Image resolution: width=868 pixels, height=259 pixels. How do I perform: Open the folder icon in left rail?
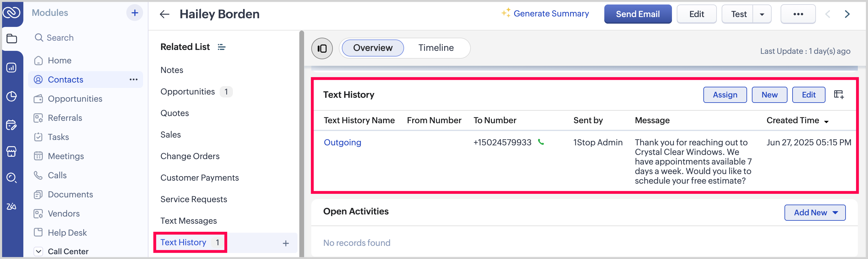tap(12, 39)
